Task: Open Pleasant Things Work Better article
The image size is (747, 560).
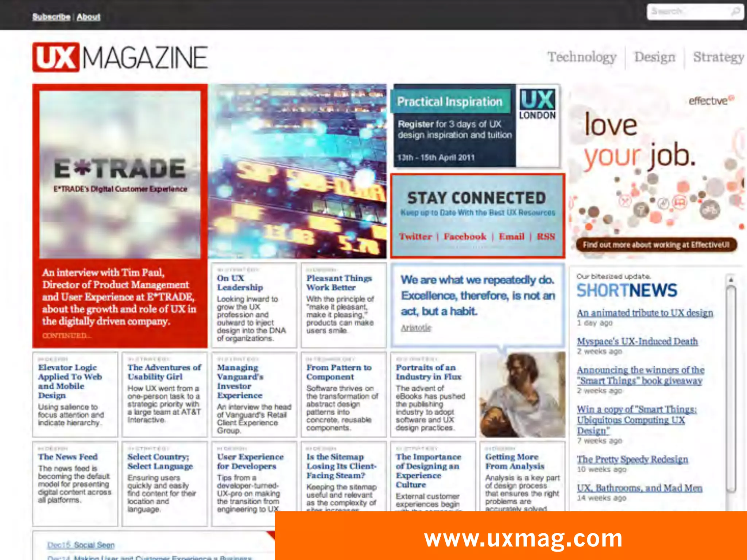Action: 339,283
